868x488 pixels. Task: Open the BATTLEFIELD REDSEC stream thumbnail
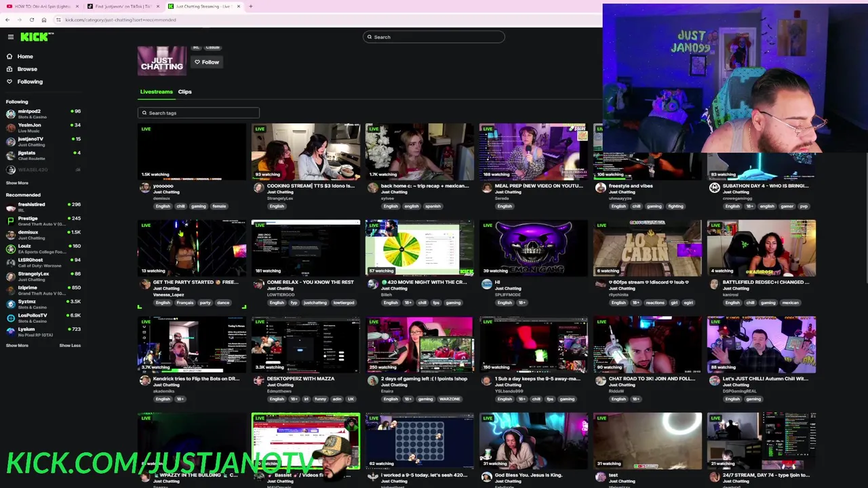click(762, 248)
